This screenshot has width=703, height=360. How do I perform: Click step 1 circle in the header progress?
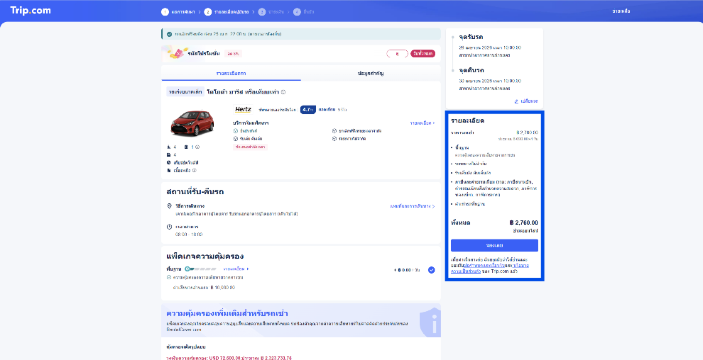[165, 12]
